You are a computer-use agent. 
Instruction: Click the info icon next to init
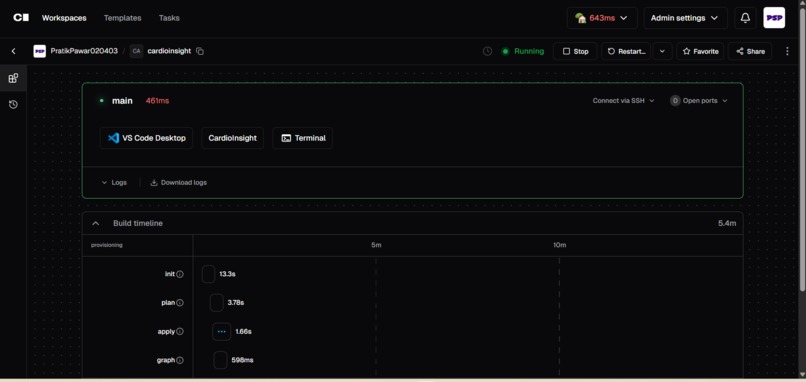180,275
